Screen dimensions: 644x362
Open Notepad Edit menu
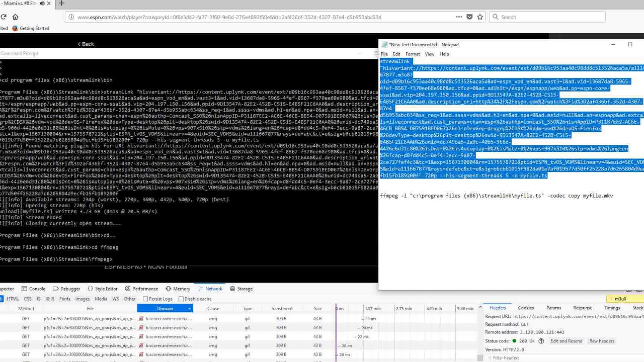coord(396,54)
